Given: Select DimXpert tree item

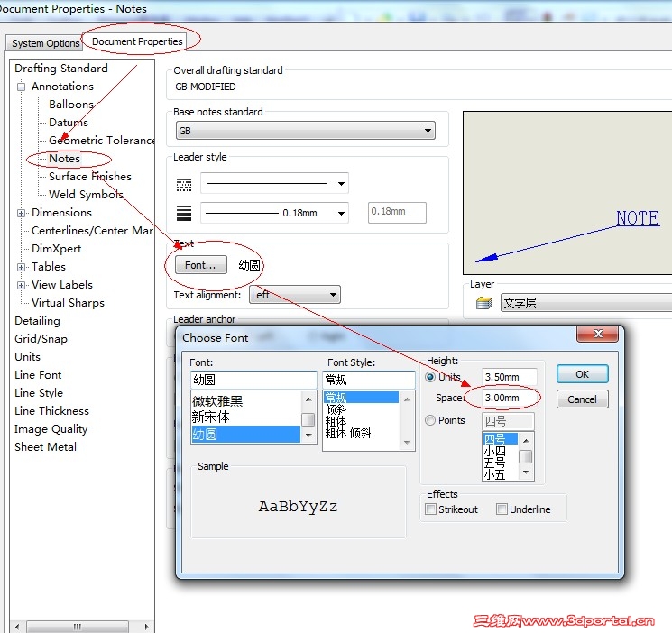Looking at the screenshot, I should [56, 249].
